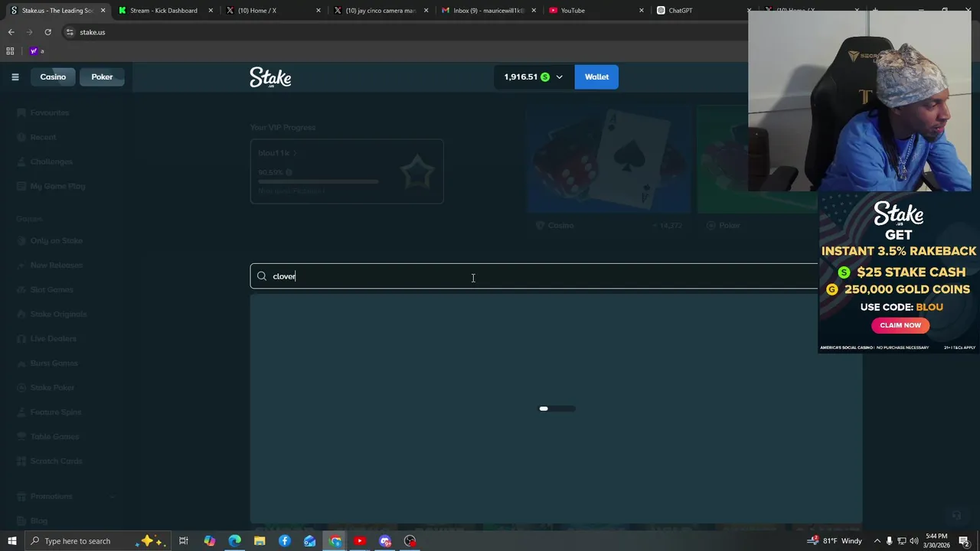Close the YouTube browser tab
The image size is (980, 551).
[x=642, y=11]
